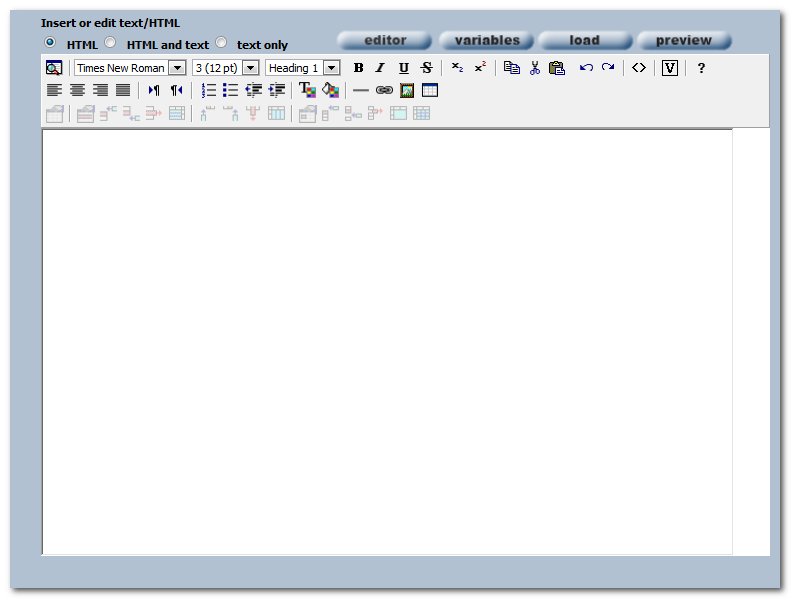Click the greyed-out split cells icon
This screenshot has height=599, width=791.
(421, 114)
